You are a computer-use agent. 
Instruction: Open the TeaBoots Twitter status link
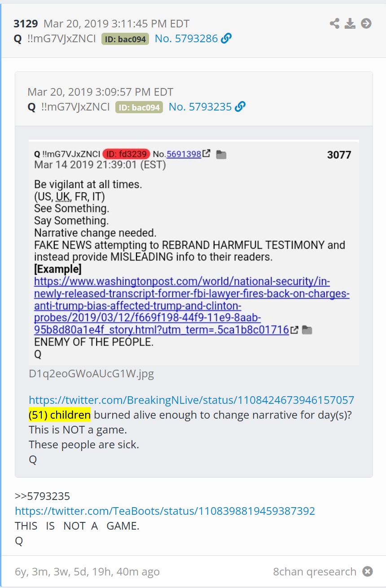[165, 511]
